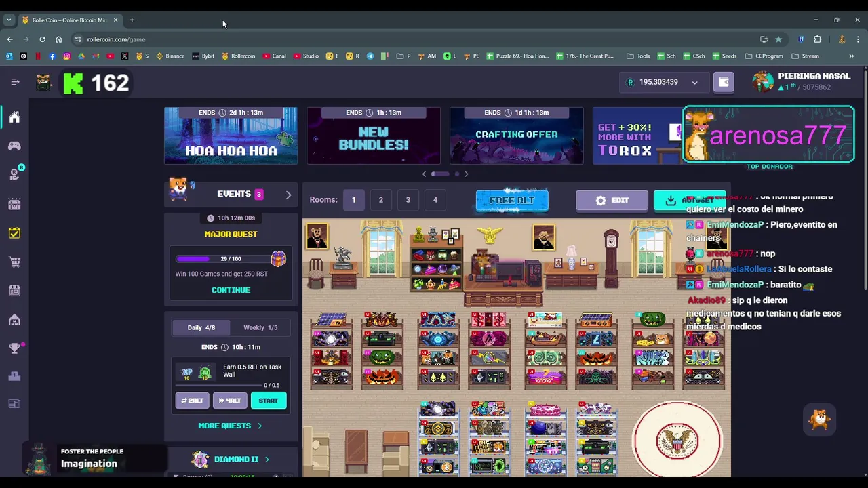This screenshot has width=868, height=488.
Task: Go to previous banner with left arrow
Action: tap(425, 174)
